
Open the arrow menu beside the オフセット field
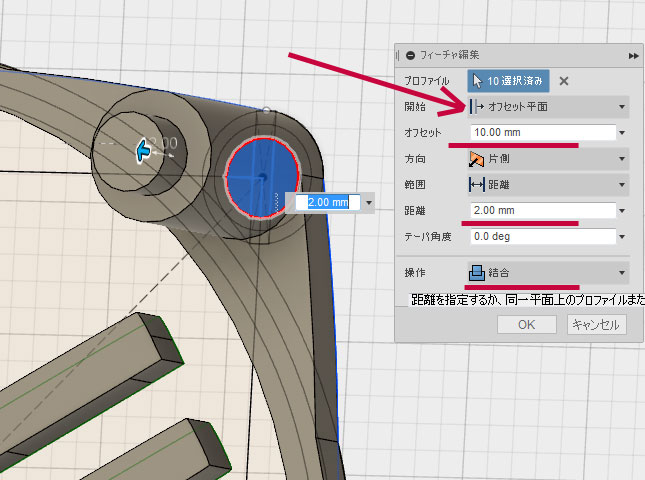pyautogui.click(x=622, y=133)
